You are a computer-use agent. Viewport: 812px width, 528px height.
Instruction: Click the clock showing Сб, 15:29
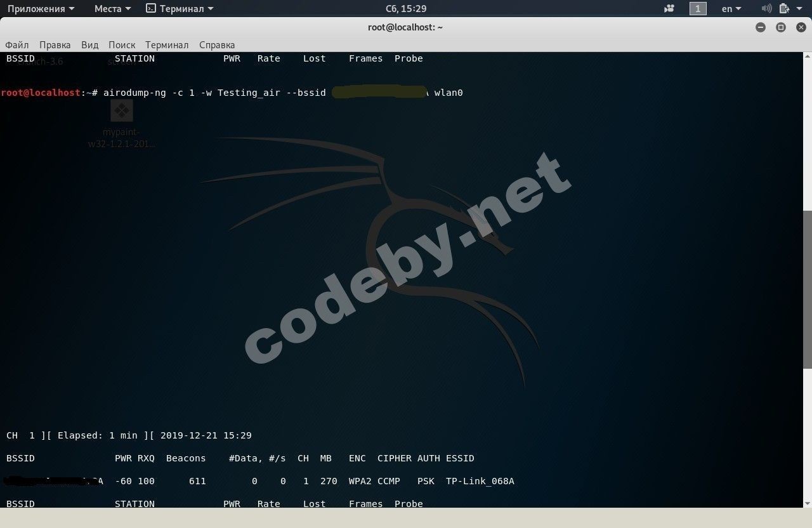(406, 8)
